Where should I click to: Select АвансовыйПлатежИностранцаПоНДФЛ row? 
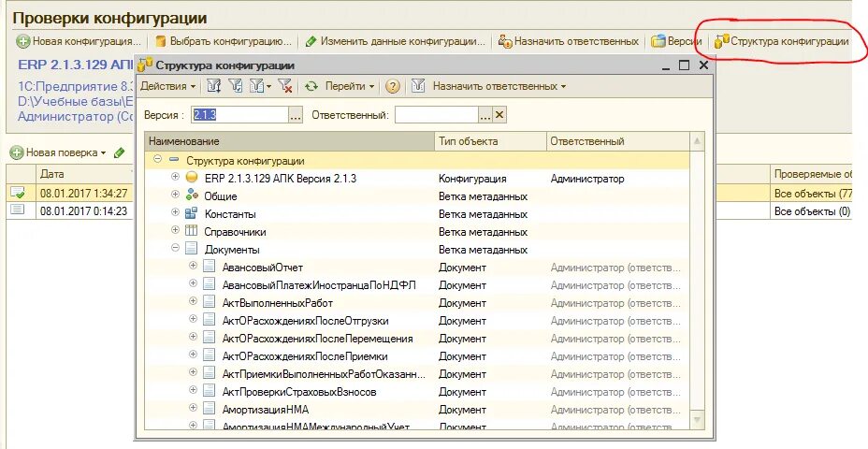(417, 285)
